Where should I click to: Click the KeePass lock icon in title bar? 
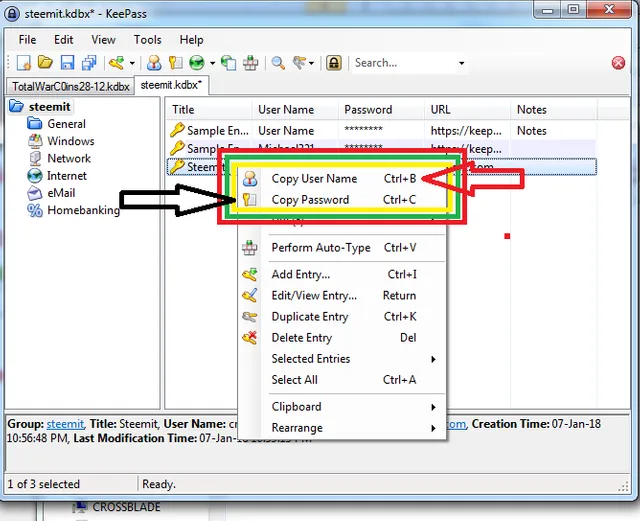coord(12,13)
